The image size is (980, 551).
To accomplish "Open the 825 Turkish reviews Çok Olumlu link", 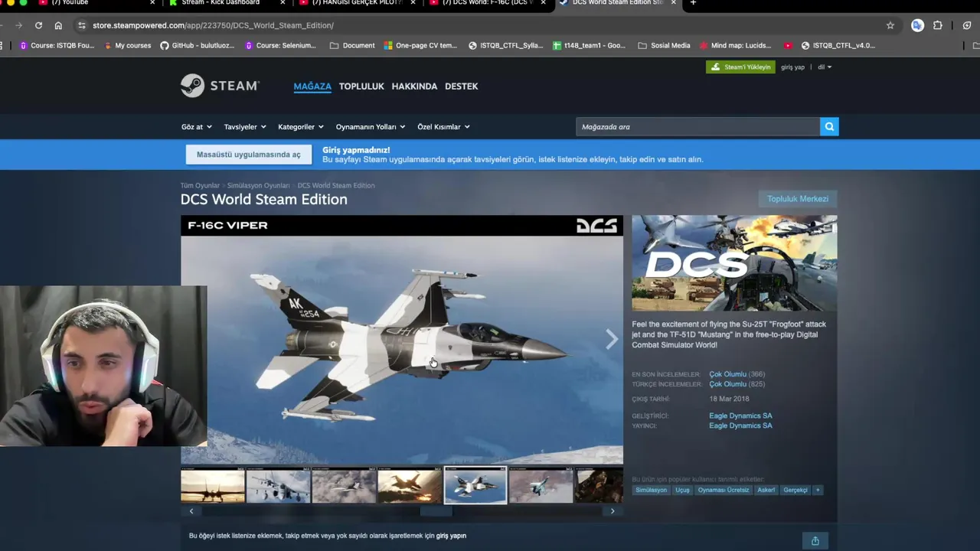I will tap(727, 384).
